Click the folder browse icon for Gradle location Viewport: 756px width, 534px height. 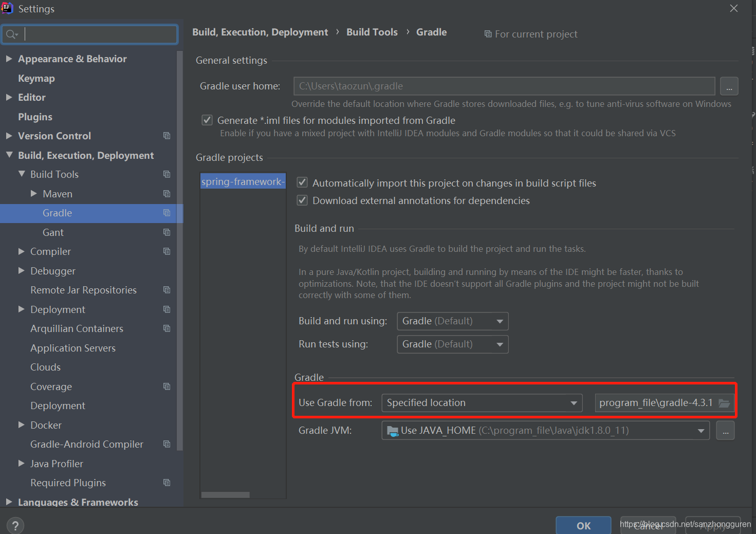click(x=724, y=403)
